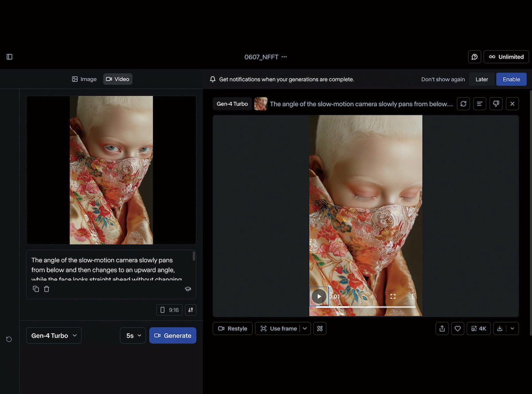
Task: Open the Gen-4 Turbo model dropdown
Action: pyautogui.click(x=54, y=335)
